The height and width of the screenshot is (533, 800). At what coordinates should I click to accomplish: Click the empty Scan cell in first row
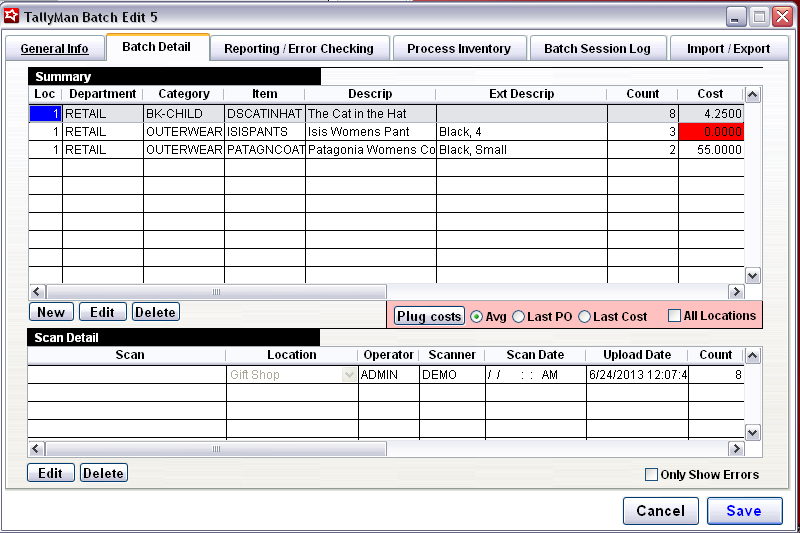coord(127,375)
